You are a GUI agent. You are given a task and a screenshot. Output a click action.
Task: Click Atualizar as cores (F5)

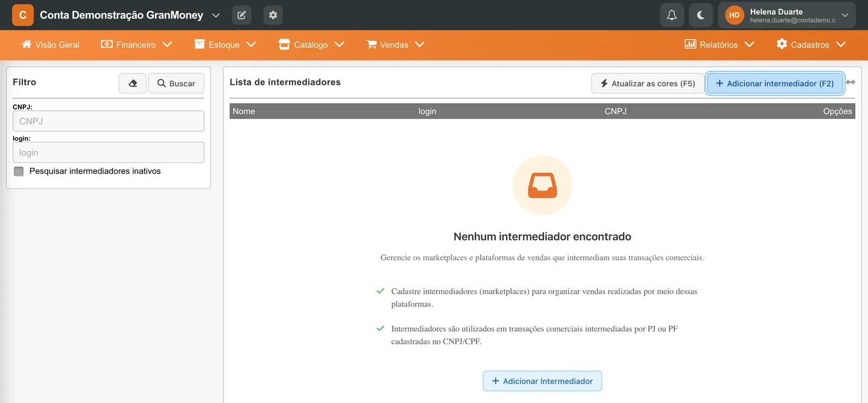[648, 84]
